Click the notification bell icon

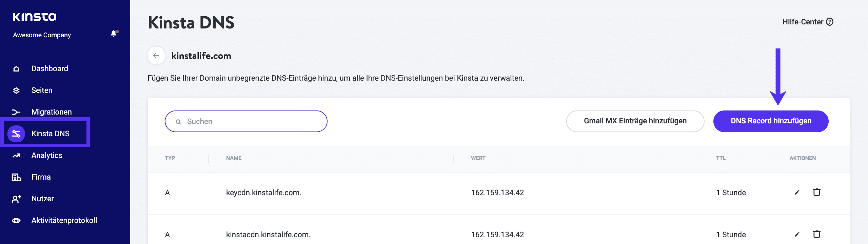pos(113,34)
